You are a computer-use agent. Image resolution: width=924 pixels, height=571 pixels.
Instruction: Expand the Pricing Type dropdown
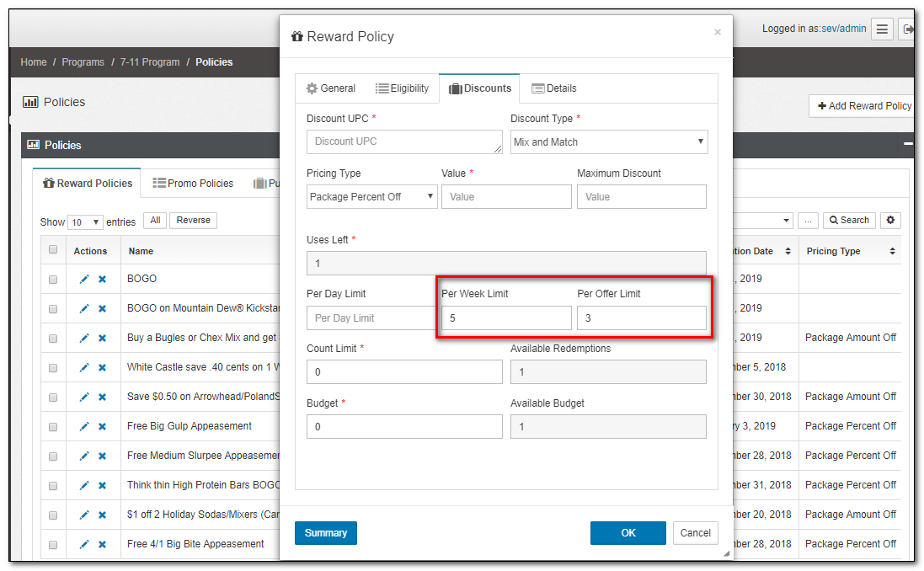tap(371, 197)
